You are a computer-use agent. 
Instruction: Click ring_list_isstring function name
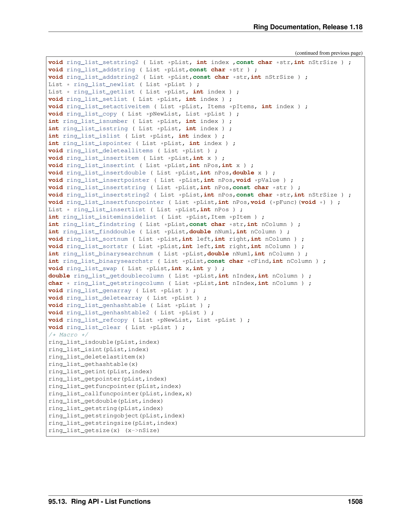[96, 129]
